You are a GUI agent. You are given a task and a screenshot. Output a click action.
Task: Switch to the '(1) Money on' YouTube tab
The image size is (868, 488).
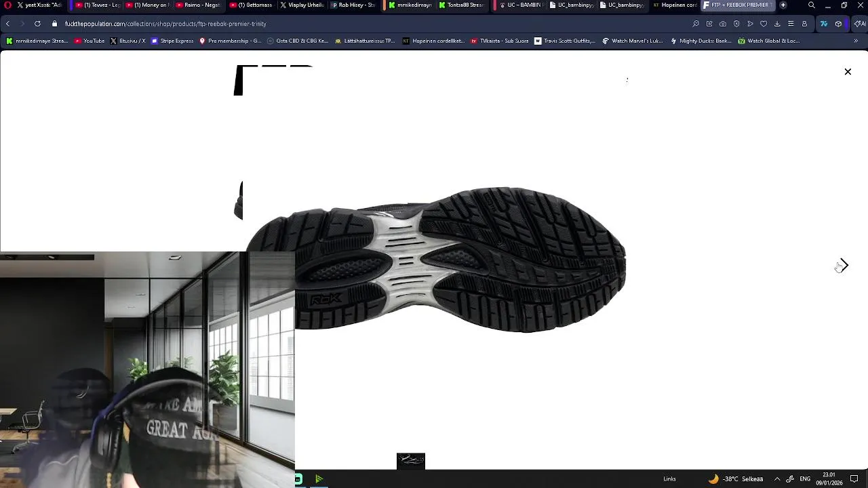coord(146,5)
